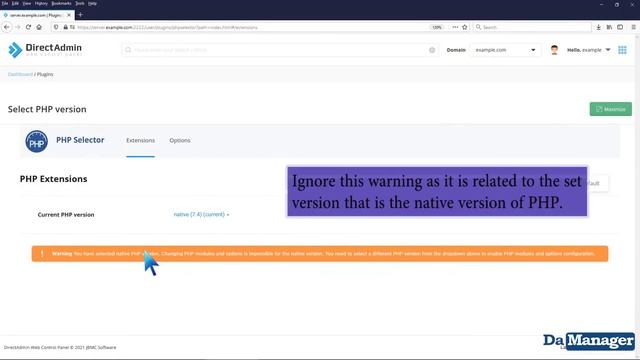Open the page actions three-dot icon

pos(455,27)
